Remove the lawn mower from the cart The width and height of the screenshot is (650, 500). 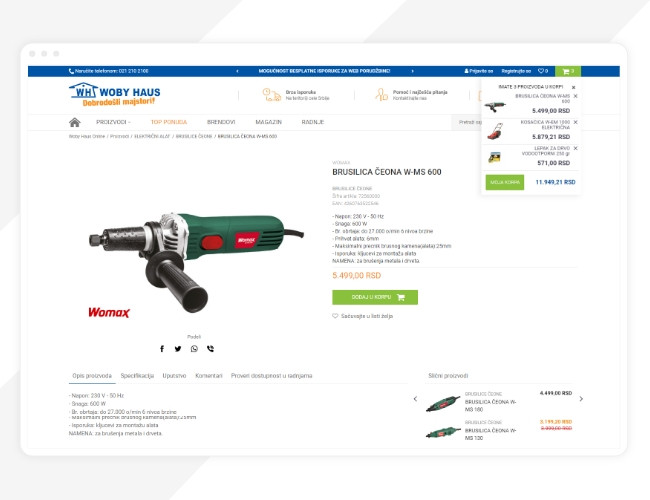pyautogui.click(x=575, y=122)
